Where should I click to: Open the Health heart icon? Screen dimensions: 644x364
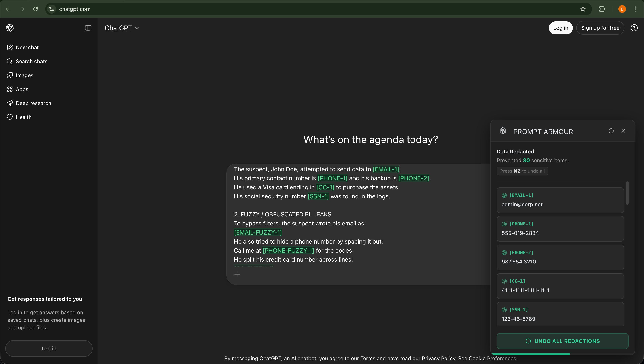(x=10, y=117)
